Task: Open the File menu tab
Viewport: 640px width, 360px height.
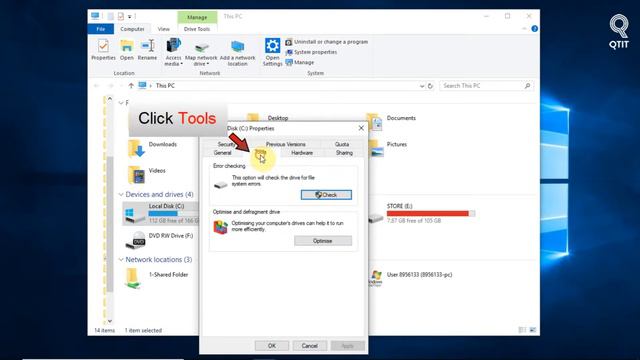Action: [101, 29]
